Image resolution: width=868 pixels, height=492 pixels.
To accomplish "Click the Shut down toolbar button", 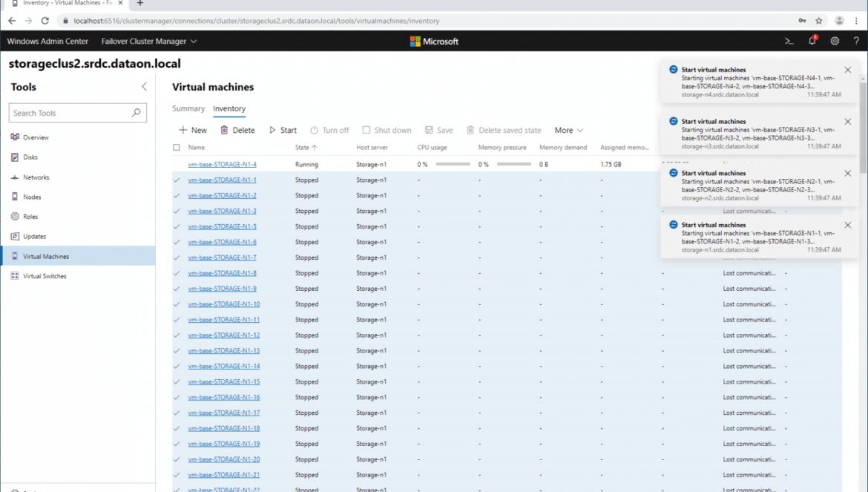I will coord(387,130).
